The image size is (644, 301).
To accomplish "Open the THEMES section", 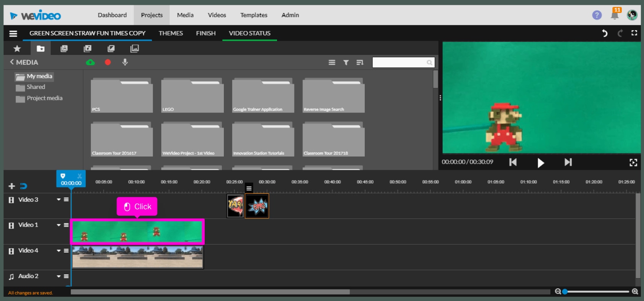I will click(x=171, y=33).
